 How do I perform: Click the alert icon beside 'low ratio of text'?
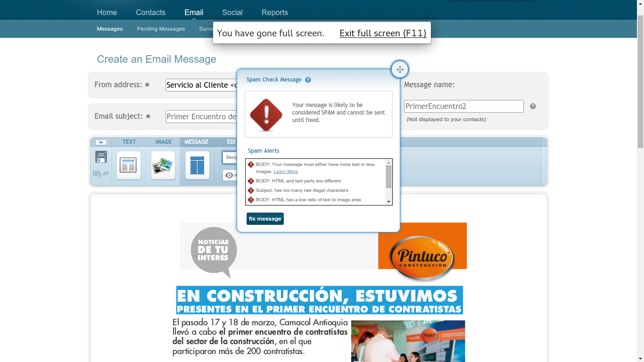point(251,200)
